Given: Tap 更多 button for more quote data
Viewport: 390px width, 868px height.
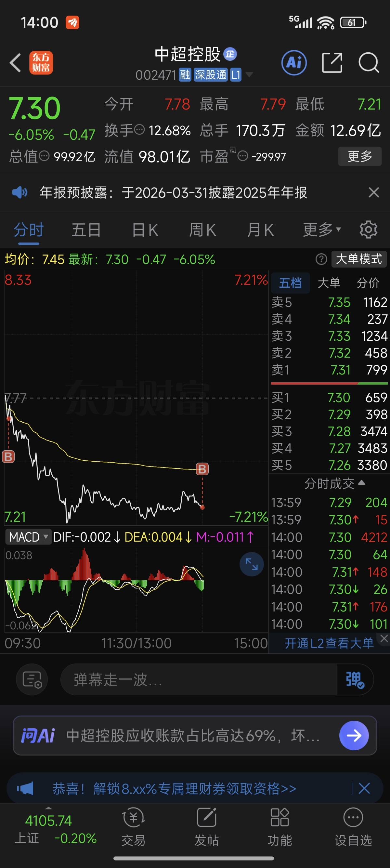Looking at the screenshot, I should (x=360, y=156).
